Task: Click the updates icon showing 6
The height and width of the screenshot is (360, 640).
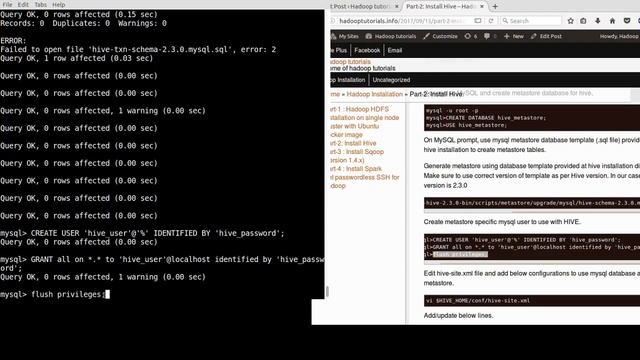Action: click(471, 36)
